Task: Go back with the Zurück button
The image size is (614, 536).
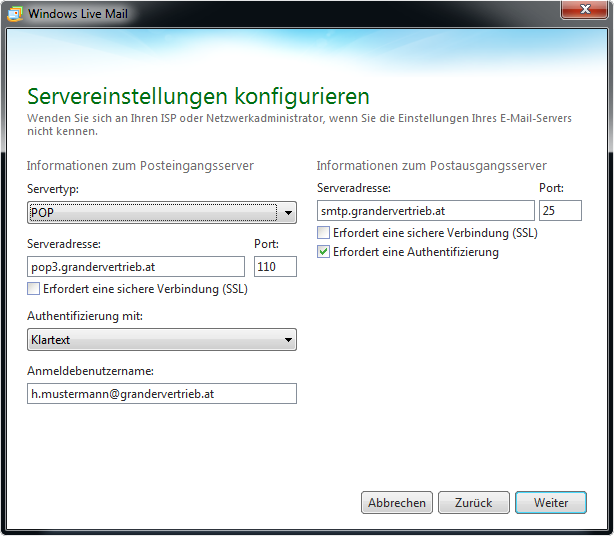Action: click(472, 503)
